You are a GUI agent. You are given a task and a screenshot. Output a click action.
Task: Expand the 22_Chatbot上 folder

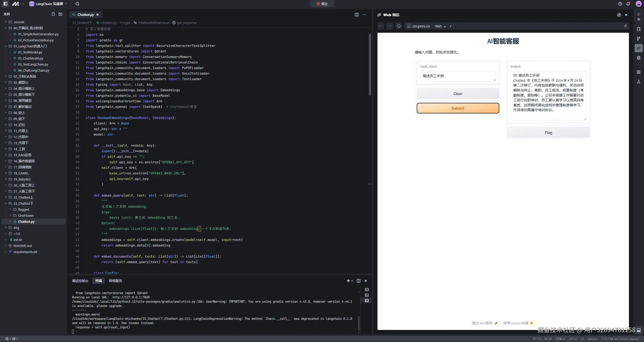[23, 197]
